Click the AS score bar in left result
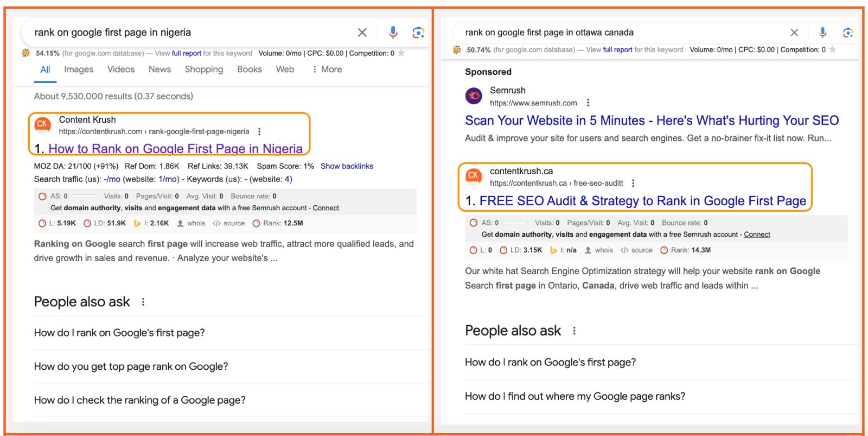Viewport: 868px width, 436px height. [83, 196]
